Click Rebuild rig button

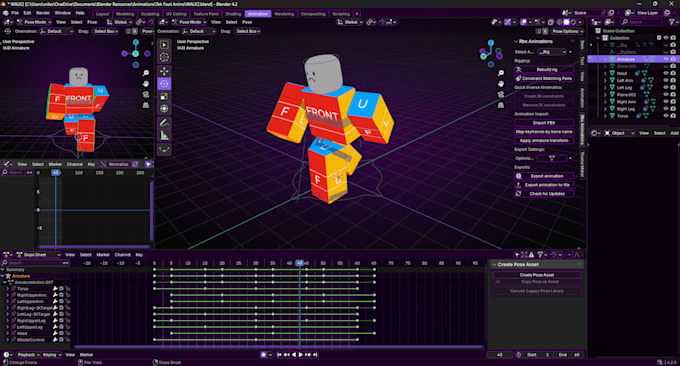(x=544, y=70)
